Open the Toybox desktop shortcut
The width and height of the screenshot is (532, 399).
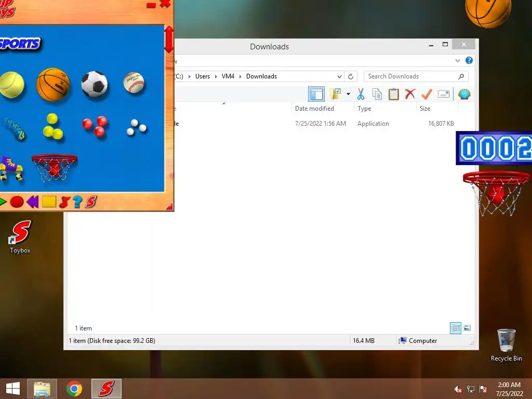pyautogui.click(x=20, y=237)
